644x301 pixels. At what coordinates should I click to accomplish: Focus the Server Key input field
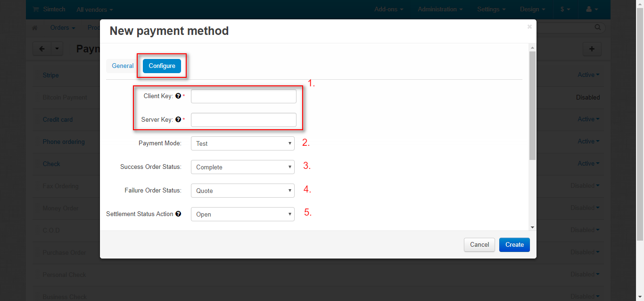244,120
